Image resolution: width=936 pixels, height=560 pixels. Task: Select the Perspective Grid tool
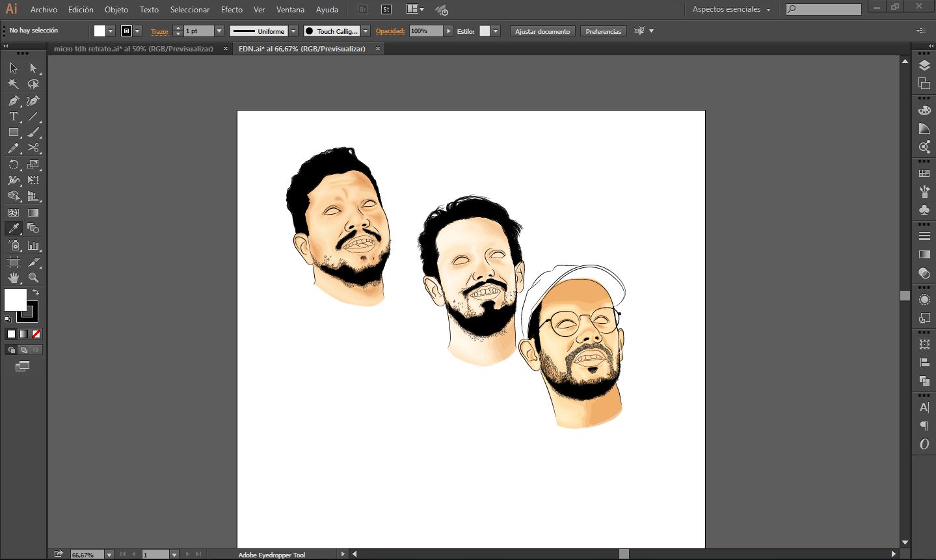pyautogui.click(x=33, y=196)
